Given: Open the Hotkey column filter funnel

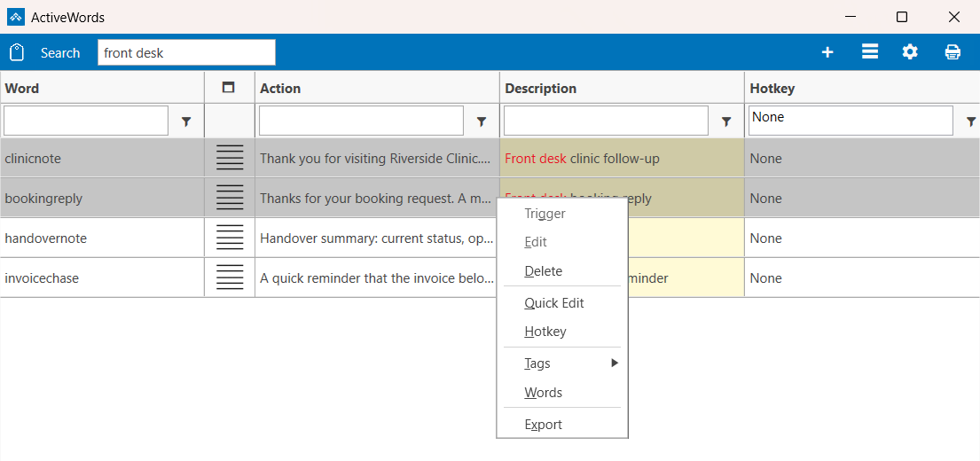Looking at the screenshot, I should click(x=971, y=121).
